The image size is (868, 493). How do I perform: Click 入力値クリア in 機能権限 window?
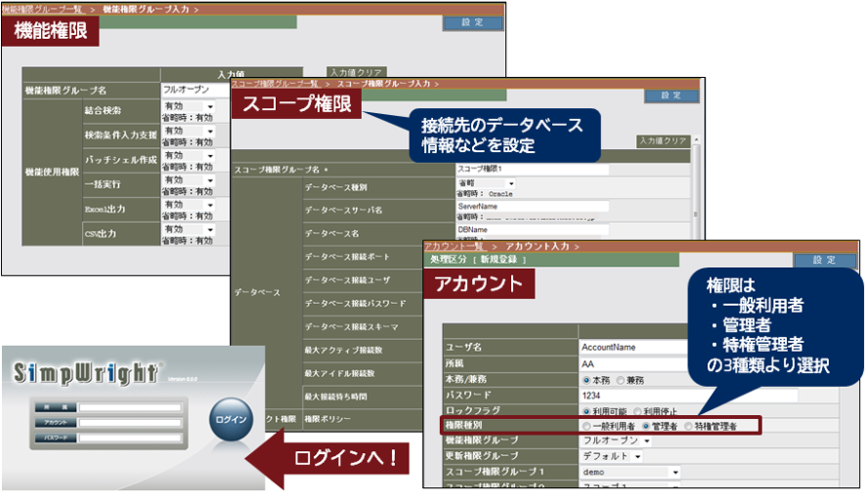pos(356,72)
